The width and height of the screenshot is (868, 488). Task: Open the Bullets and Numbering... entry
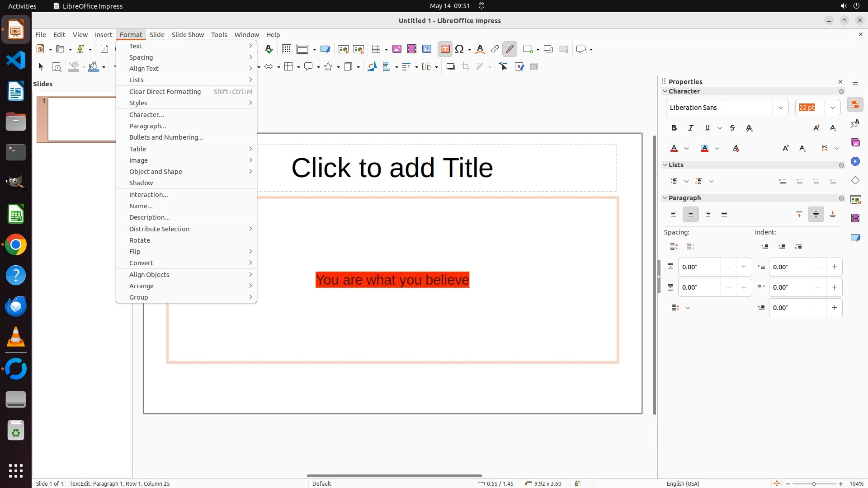click(166, 137)
